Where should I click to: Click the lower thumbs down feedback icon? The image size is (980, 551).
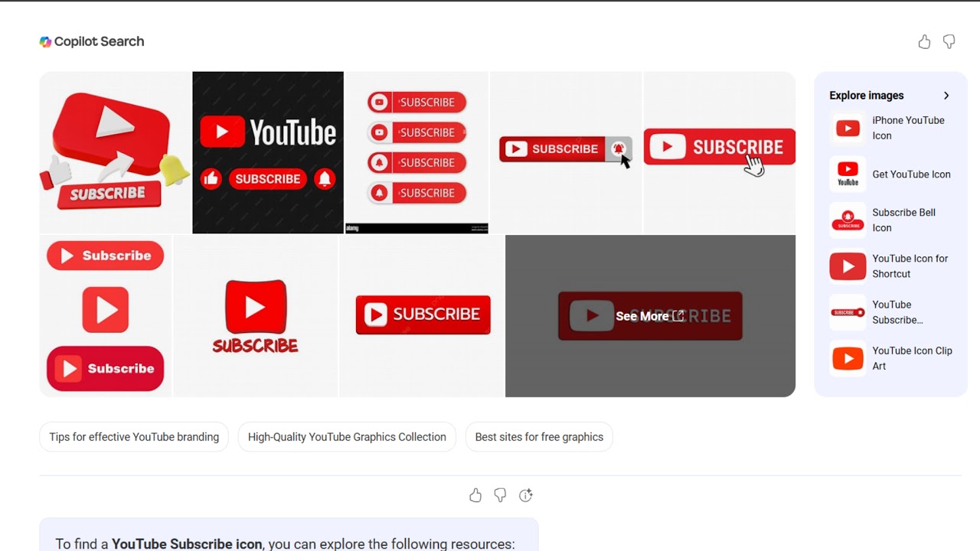click(500, 495)
